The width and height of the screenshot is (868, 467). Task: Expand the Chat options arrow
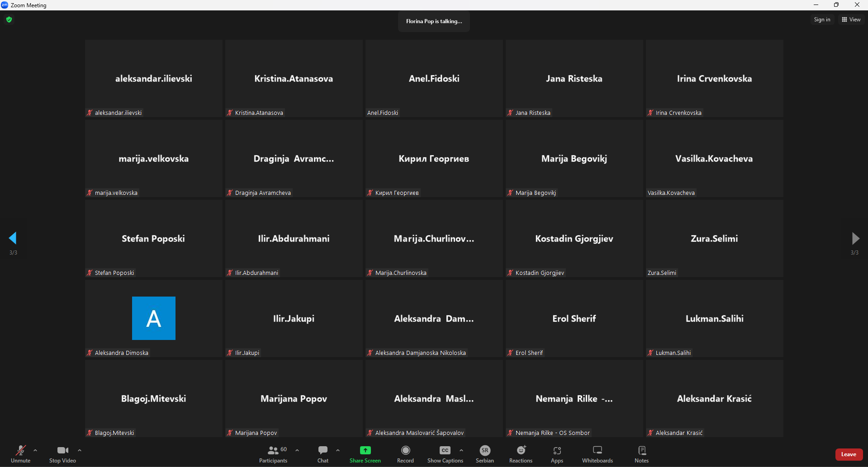[x=338, y=450]
